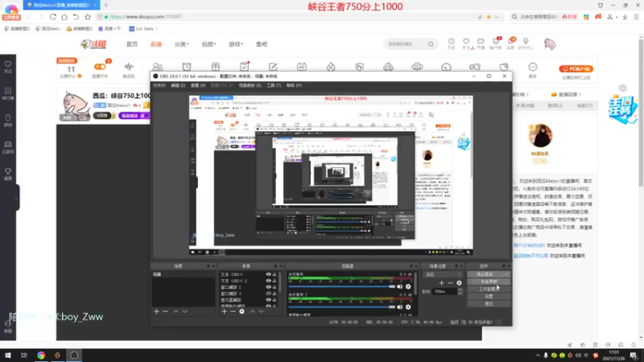Image resolution: width=644 pixels, height=362 pixels.
Task: Toggle visibility of display capture source
Action: (269, 300)
